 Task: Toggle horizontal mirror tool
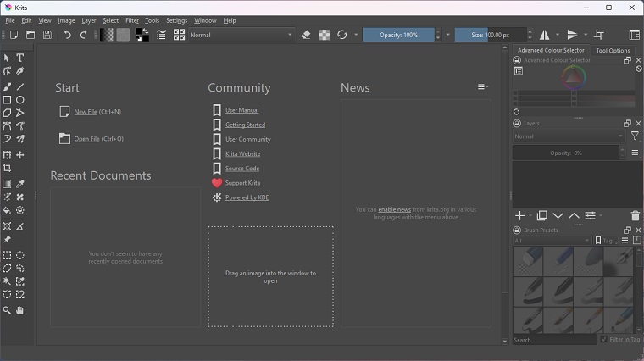[545, 35]
